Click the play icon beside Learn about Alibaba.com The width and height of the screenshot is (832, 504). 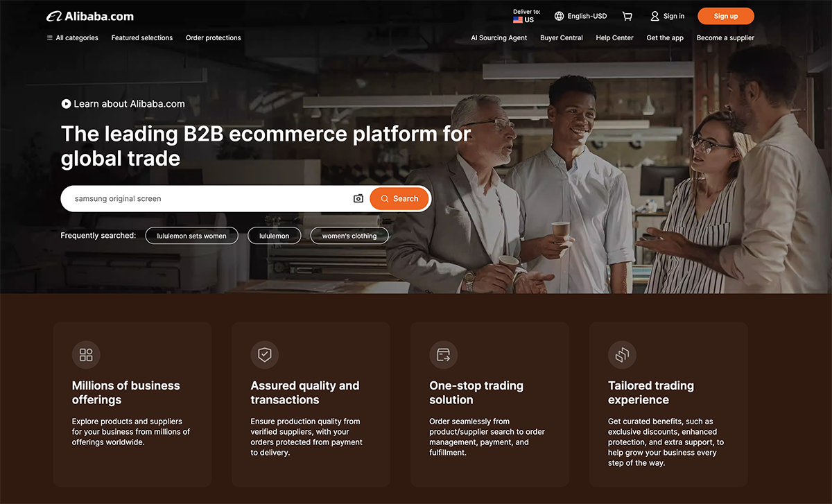tap(66, 104)
